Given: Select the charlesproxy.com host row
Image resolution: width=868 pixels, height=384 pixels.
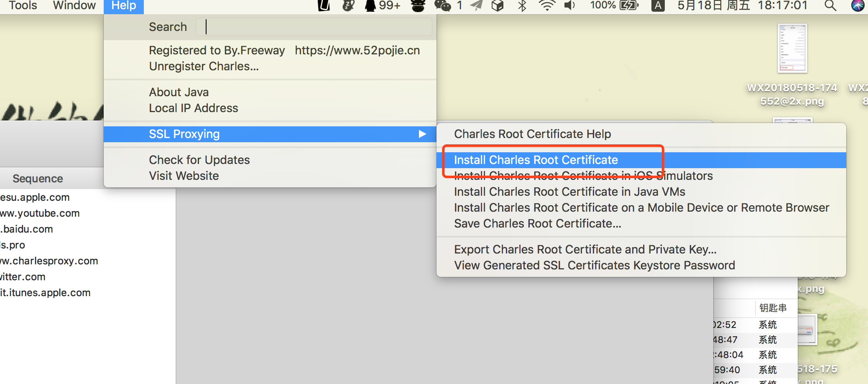Looking at the screenshot, I should [x=88, y=261].
